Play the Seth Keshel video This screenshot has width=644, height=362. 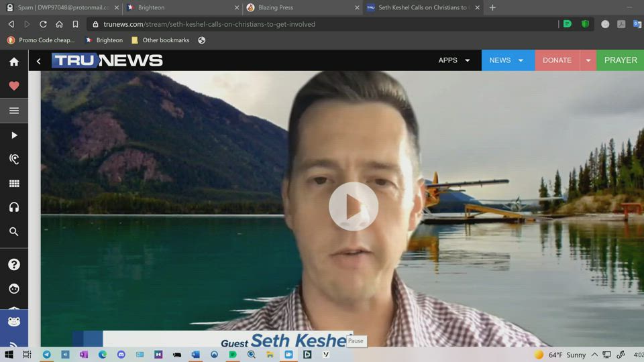click(354, 206)
